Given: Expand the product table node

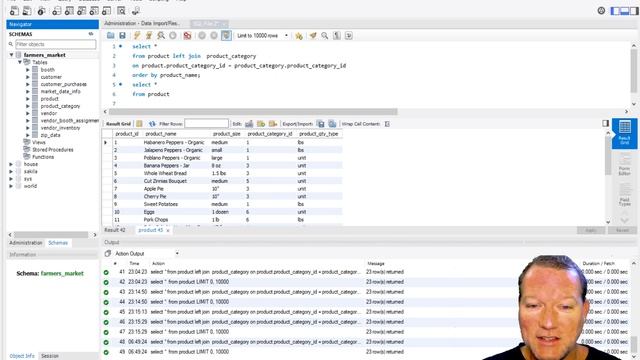Looking at the screenshot, I should pyautogui.click(x=28, y=99).
